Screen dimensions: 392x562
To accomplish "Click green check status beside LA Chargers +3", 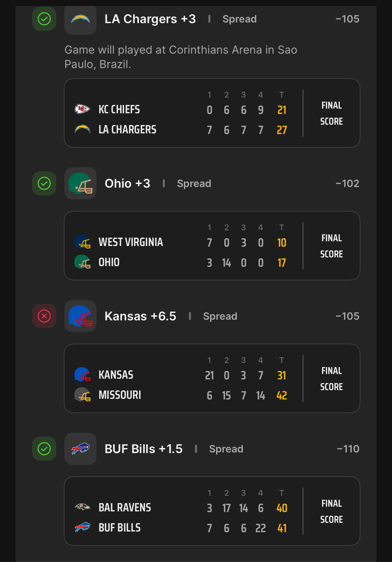I will [44, 19].
